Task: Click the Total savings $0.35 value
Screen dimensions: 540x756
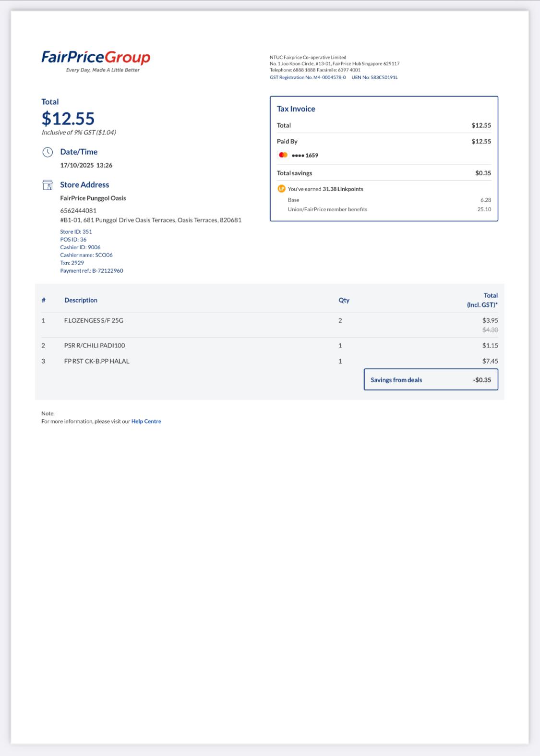Action: click(x=483, y=173)
